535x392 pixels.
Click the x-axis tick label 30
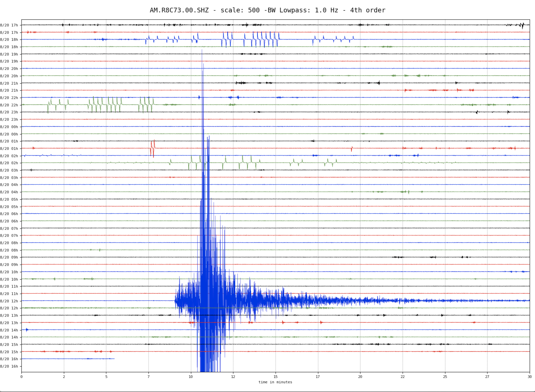[x=530, y=377]
